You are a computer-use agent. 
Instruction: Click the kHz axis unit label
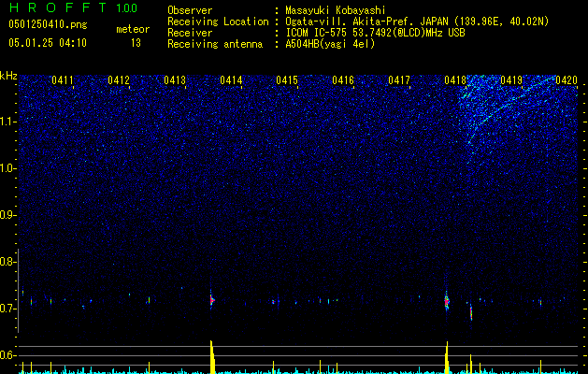tap(8, 76)
